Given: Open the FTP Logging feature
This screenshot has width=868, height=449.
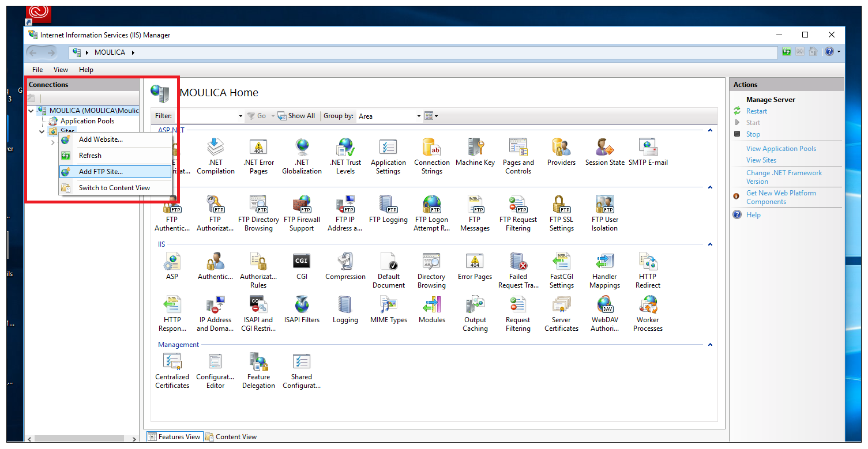Looking at the screenshot, I should tap(388, 209).
